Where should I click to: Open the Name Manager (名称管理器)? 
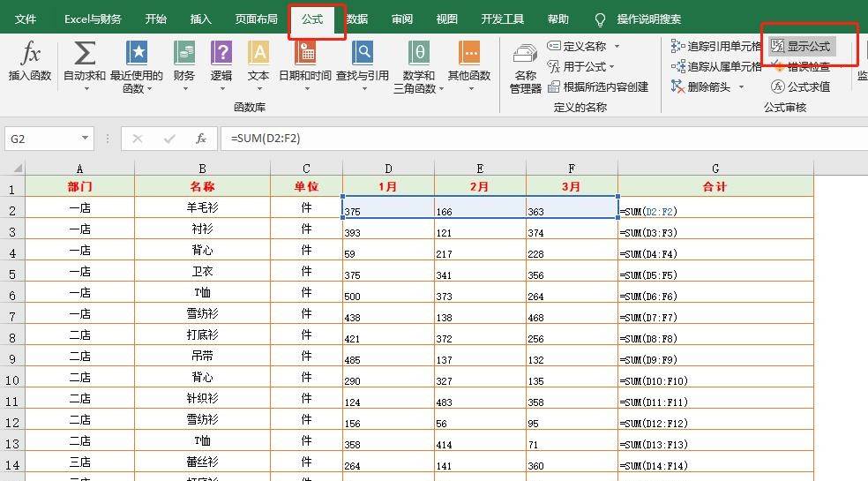click(x=526, y=69)
